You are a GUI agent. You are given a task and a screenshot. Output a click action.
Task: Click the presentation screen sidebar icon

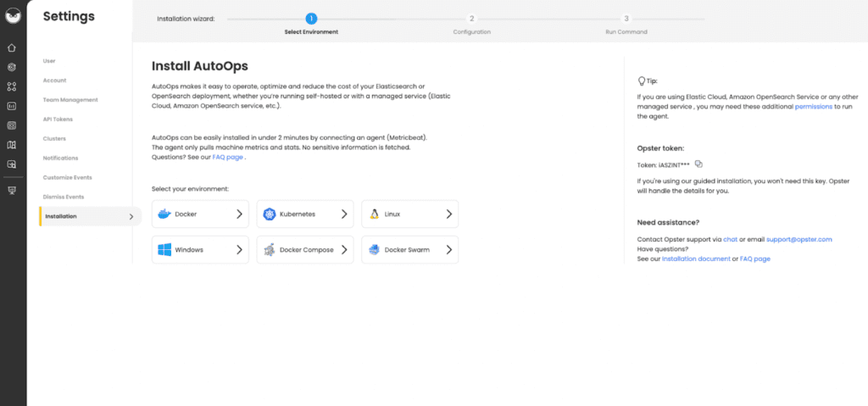coord(12,191)
